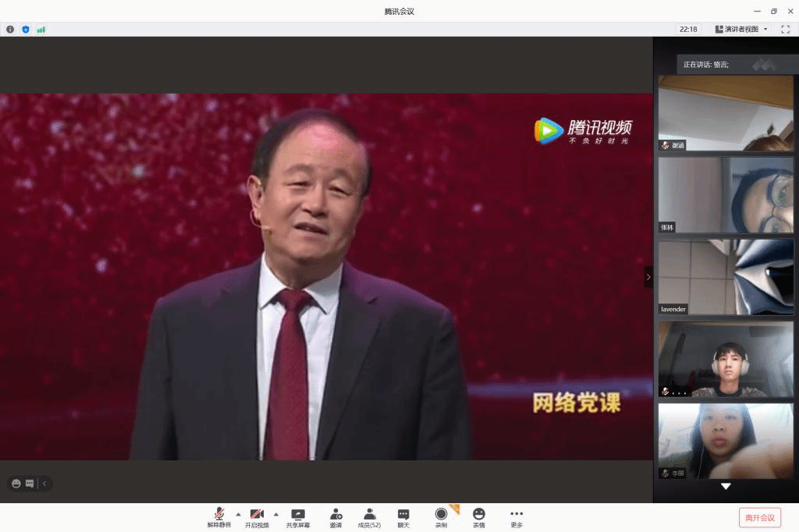
Task: Open the Invite (邀请) option
Action: tap(336, 517)
